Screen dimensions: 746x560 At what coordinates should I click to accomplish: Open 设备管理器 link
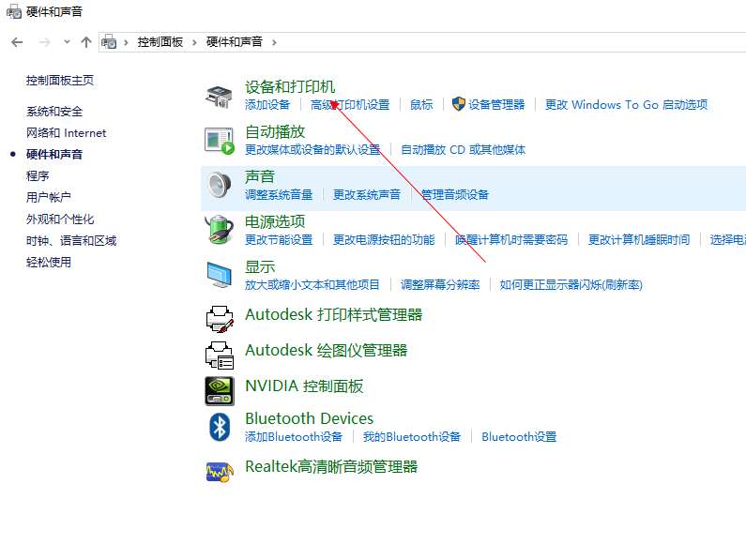point(496,105)
